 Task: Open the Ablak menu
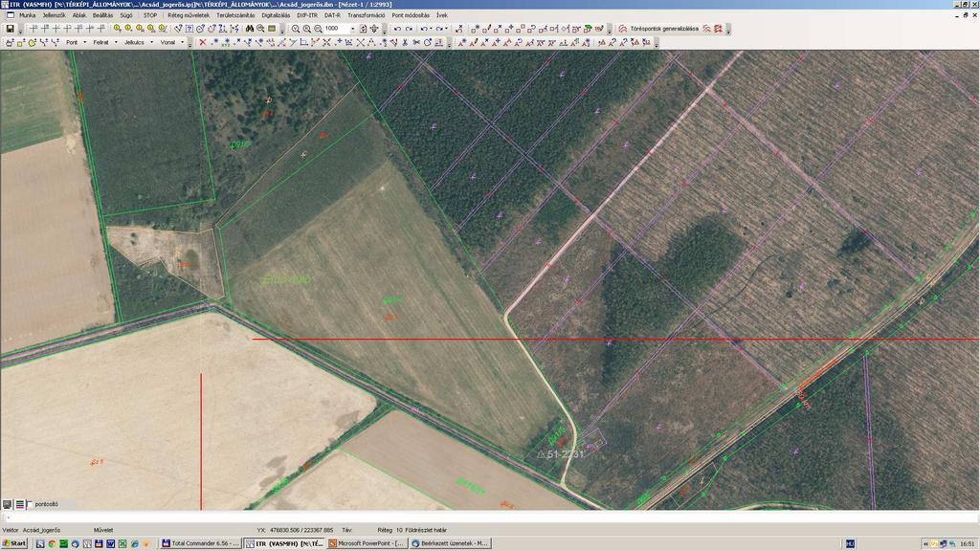79,15
